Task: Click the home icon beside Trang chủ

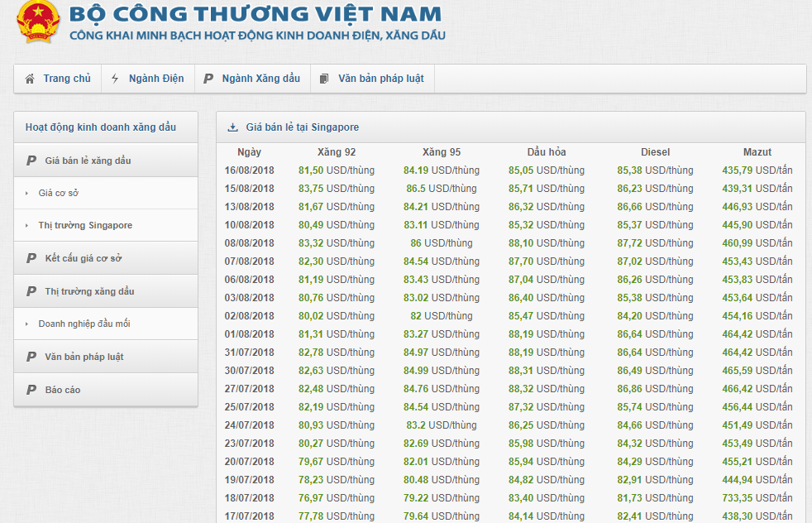Action: 30,79
